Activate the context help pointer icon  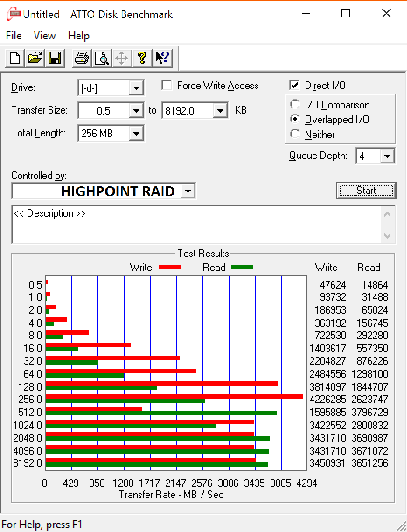162,58
